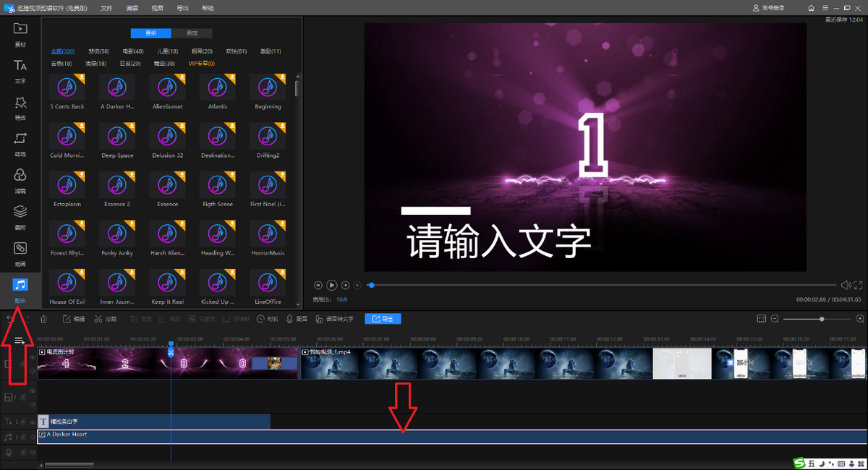Switch to the 音乐 music tab
The height and width of the screenshot is (470, 868).
151,33
